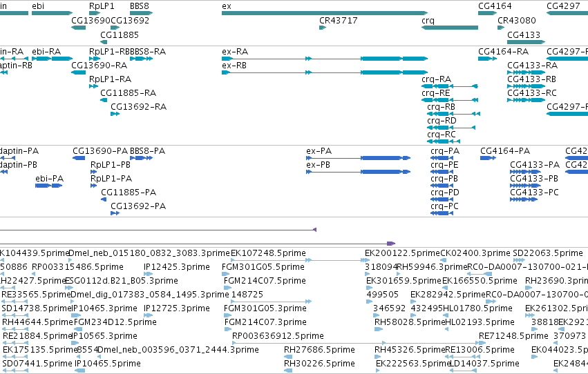Screen dimensions: 588x374
Task: Select the CG4133-RA transcript label
Action: (x=533, y=66)
